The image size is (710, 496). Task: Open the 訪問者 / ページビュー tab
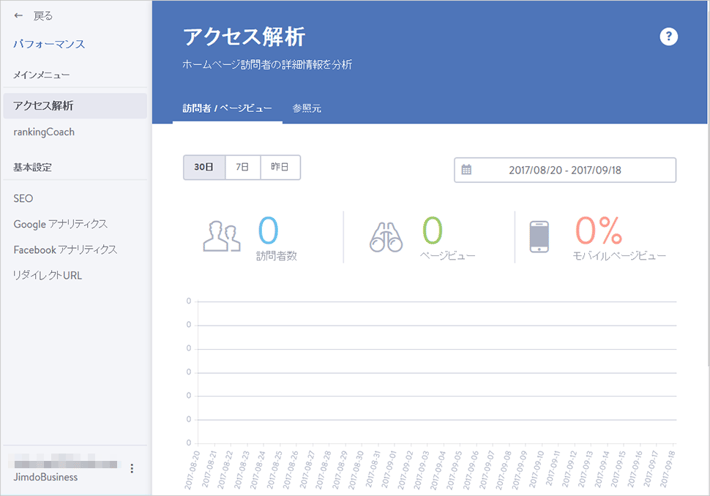coord(227,108)
